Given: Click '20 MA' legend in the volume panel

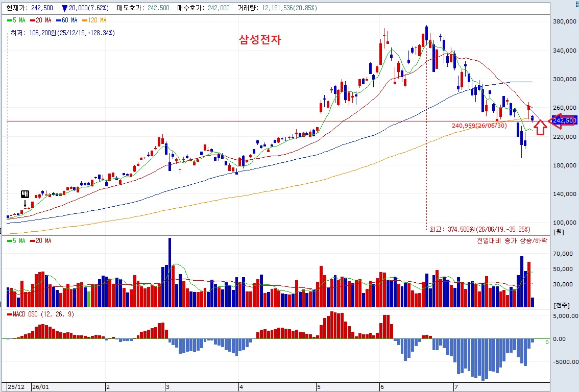Looking at the screenshot, I should coord(41,241).
